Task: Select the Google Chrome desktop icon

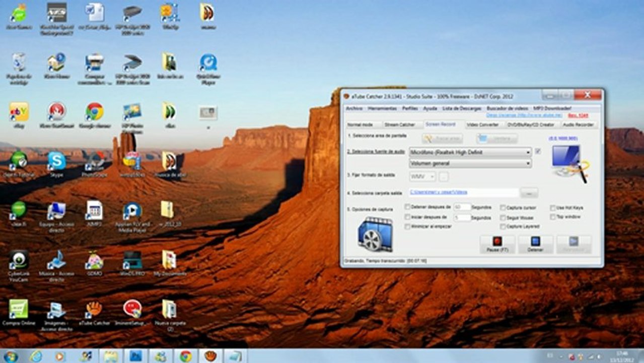Action: pyautogui.click(x=94, y=115)
